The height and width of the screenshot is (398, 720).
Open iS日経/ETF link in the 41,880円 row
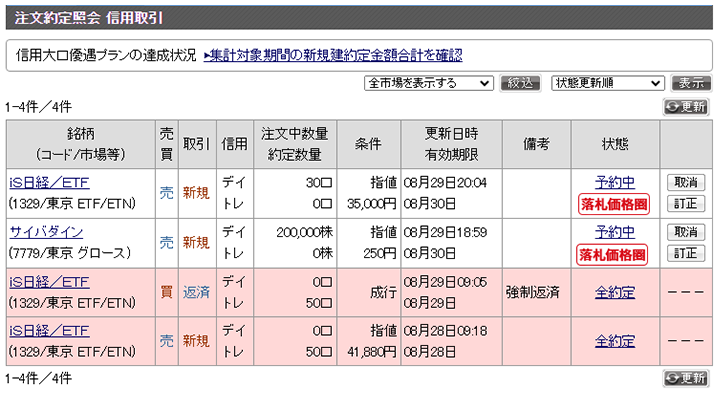[x=49, y=331]
